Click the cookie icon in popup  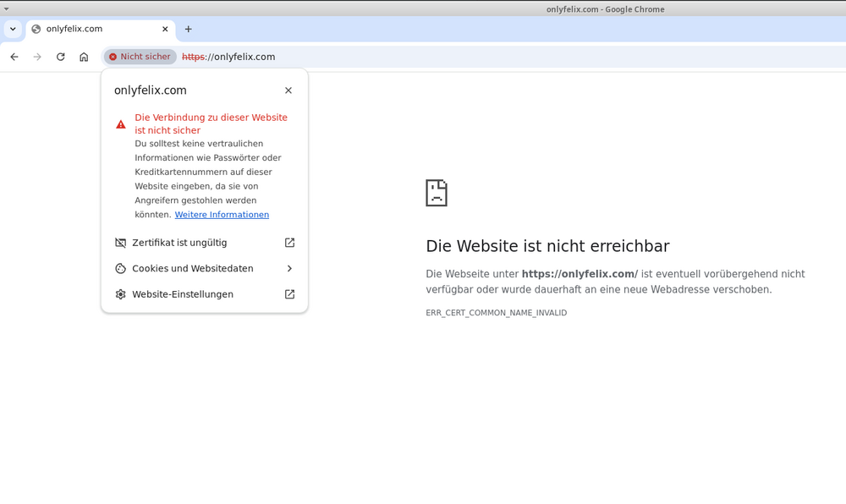pyautogui.click(x=120, y=268)
